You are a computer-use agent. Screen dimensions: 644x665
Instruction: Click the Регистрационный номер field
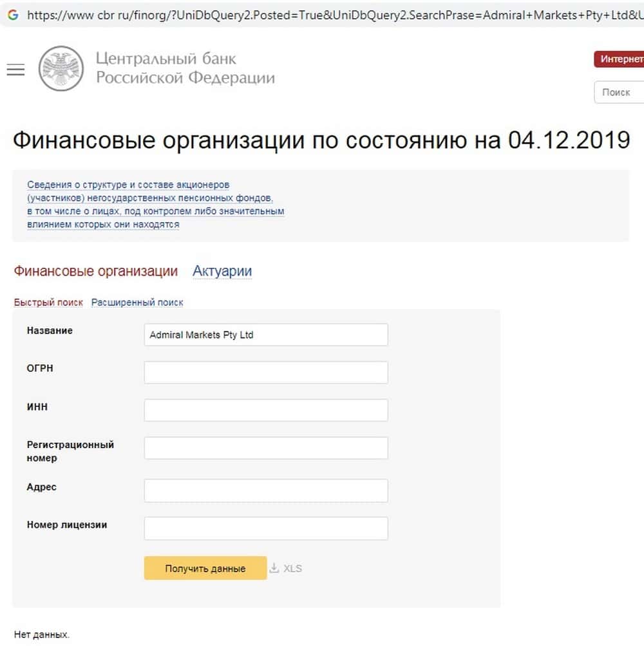click(266, 448)
